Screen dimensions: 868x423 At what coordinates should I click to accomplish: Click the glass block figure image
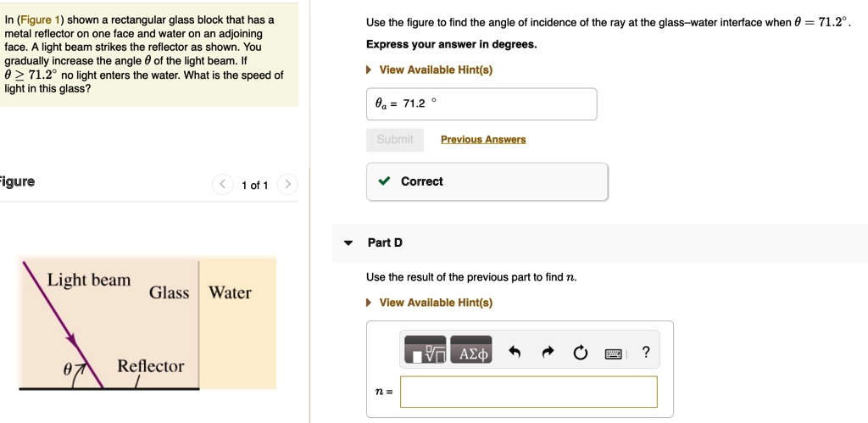(148, 324)
